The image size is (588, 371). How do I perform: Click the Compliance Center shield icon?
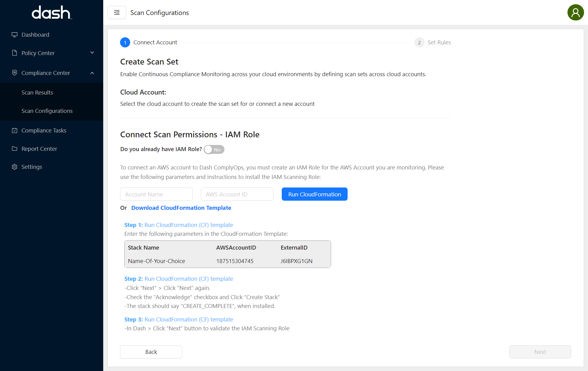(14, 73)
